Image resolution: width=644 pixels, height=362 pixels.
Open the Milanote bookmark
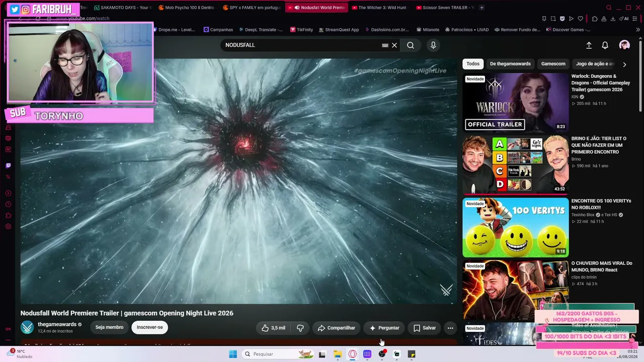click(x=427, y=30)
